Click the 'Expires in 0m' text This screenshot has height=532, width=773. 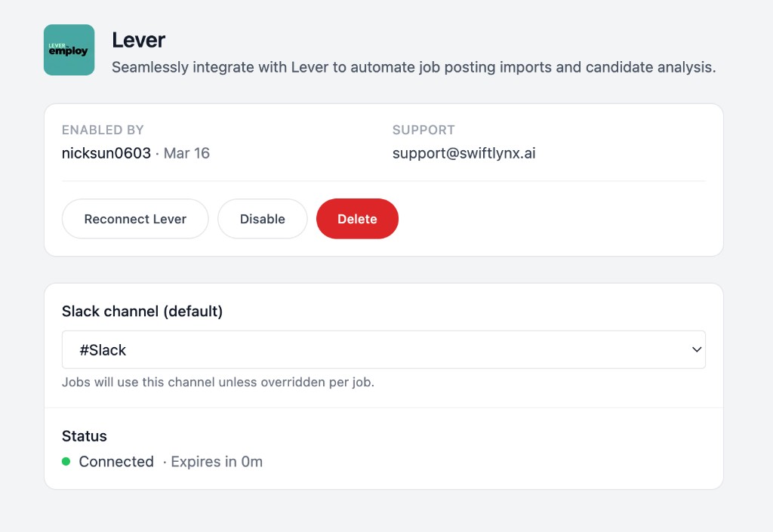tap(216, 462)
